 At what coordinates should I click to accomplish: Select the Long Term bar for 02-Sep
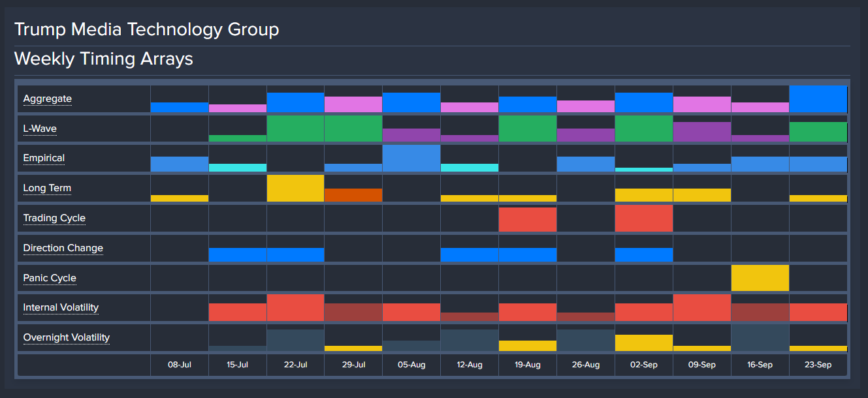click(x=644, y=195)
